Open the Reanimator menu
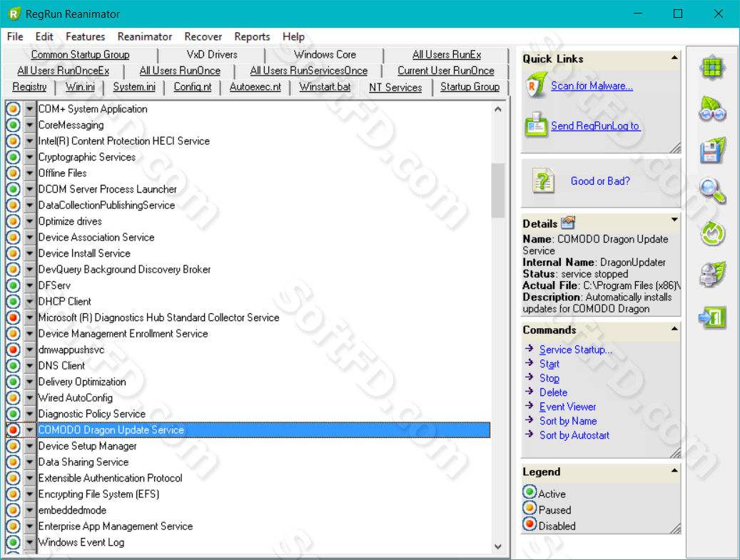Viewport: 740px width, 560px height. (x=144, y=36)
